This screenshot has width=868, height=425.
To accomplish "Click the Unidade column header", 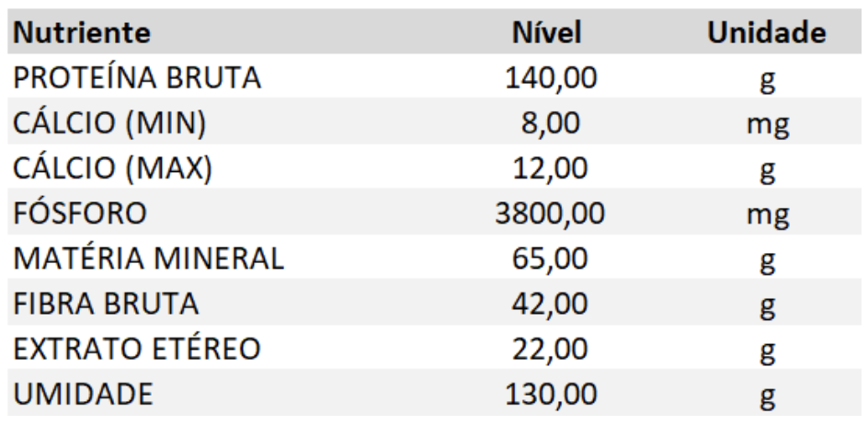I will [766, 34].
